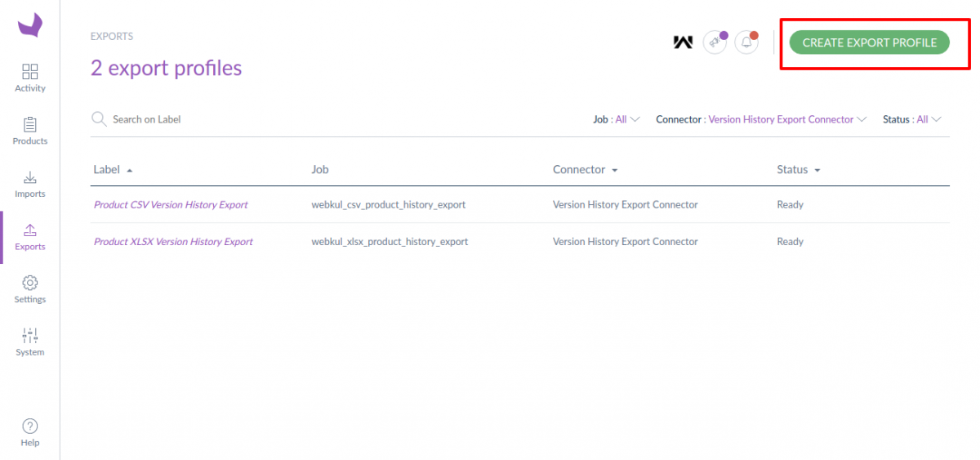Go to the Imports section icon
This screenshot has width=980, height=460.
click(x=30, y=177)
